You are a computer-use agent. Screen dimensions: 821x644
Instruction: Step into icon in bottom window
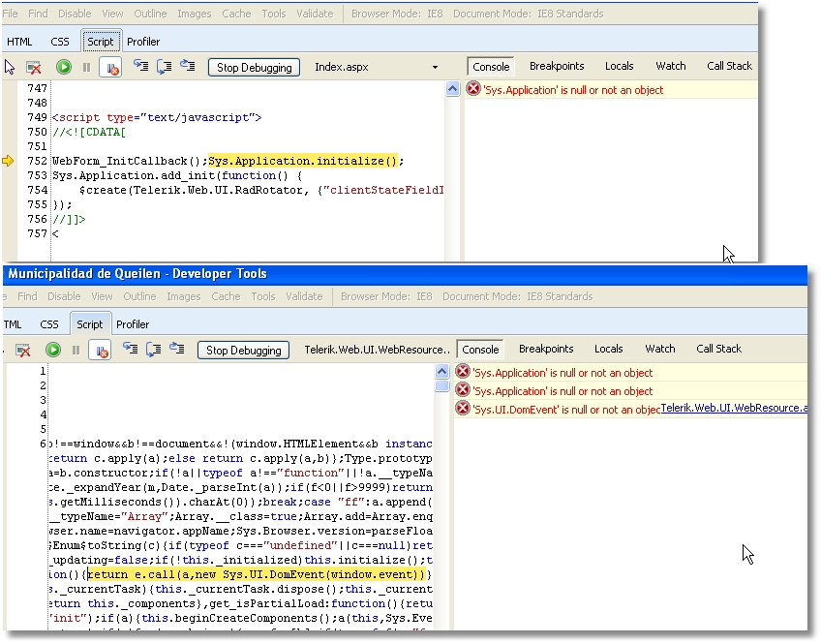[x=130, y=349]
